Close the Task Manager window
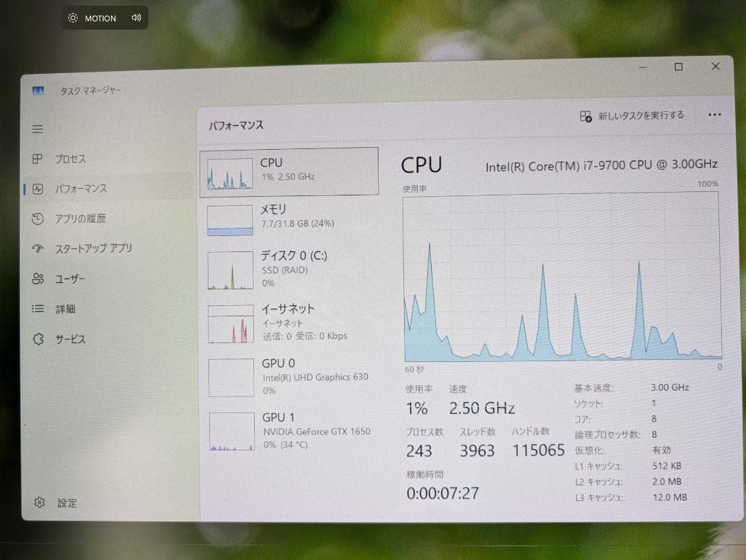Screen dimensions: 746x560 (x=715, y=66)
